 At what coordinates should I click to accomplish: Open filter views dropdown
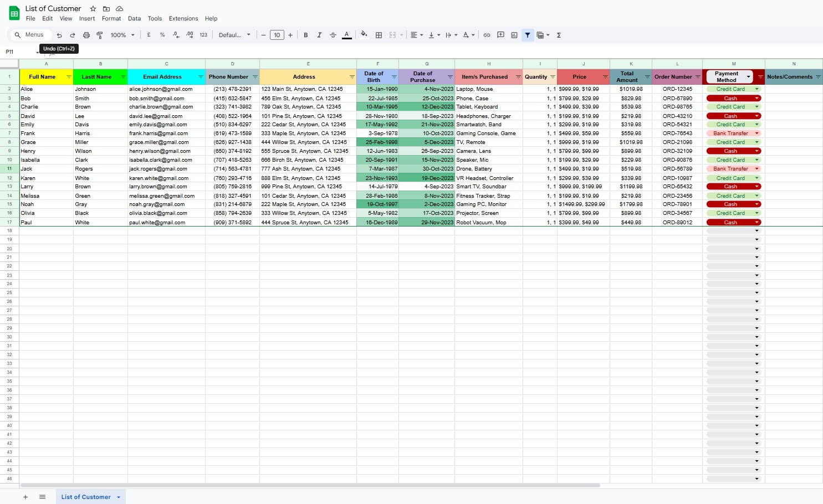pos(543,35)
